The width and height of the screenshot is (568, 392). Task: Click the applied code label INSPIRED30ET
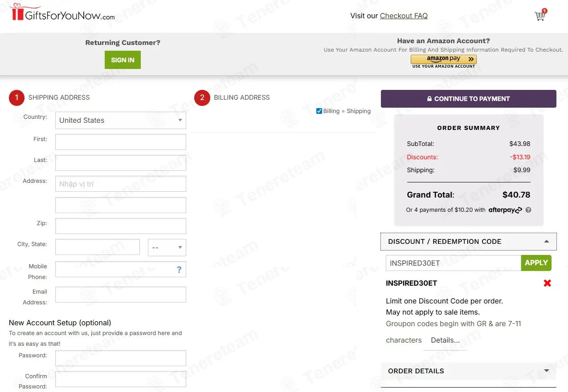point(412,283)
